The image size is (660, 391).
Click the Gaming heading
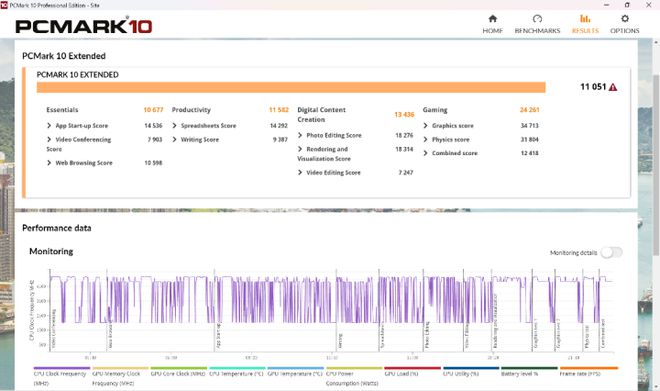435,110
